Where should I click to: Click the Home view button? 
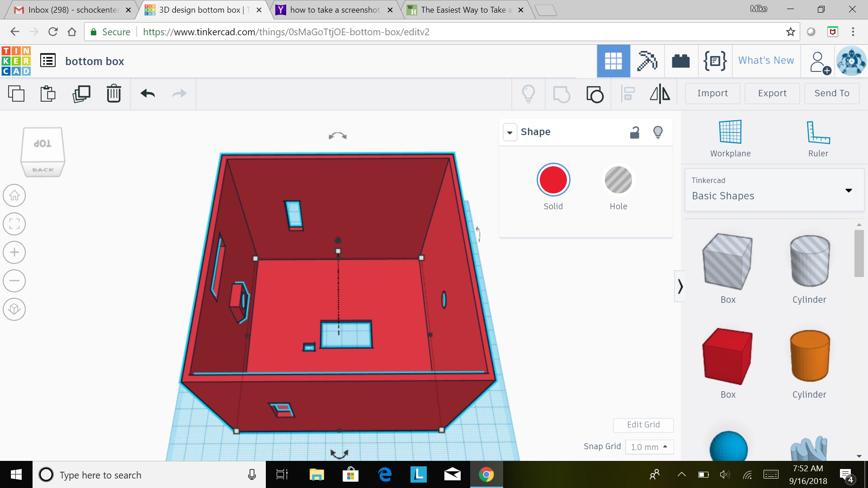14,196
